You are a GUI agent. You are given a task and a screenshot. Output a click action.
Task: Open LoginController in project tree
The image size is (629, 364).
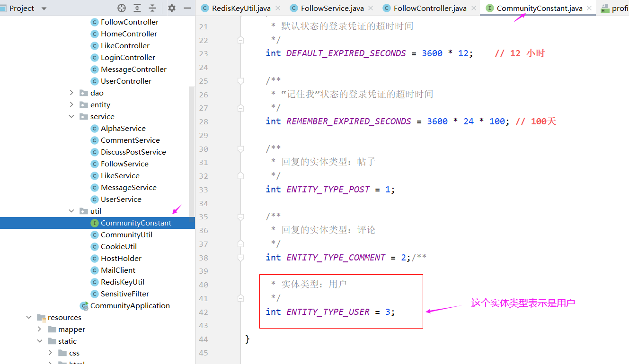click(x=128, y=57)
